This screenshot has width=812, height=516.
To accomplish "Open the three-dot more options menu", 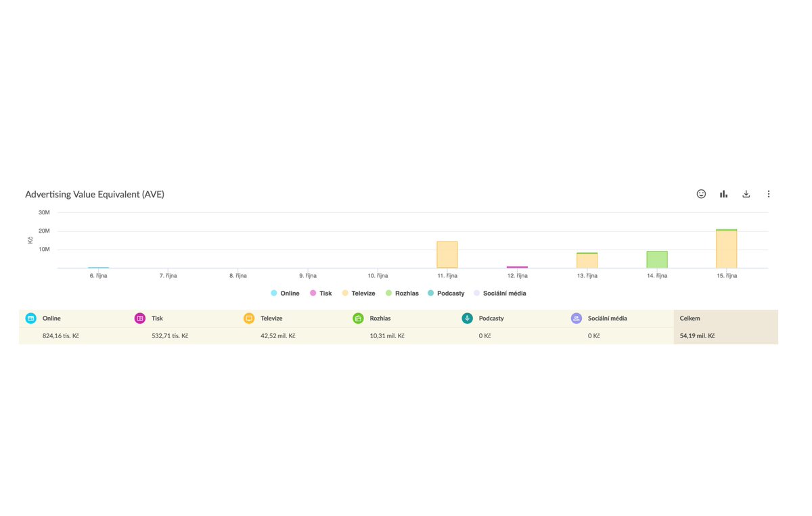I will [769, 194].
